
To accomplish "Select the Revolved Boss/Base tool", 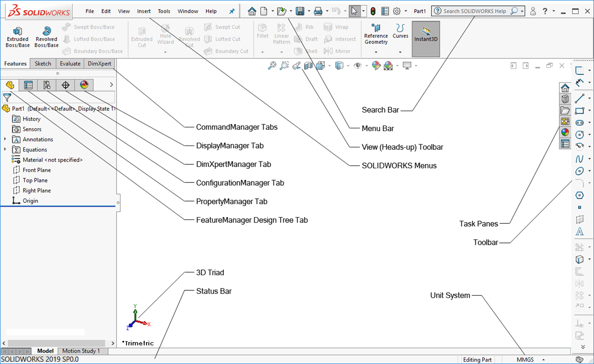I will click(x=46, y=37).
